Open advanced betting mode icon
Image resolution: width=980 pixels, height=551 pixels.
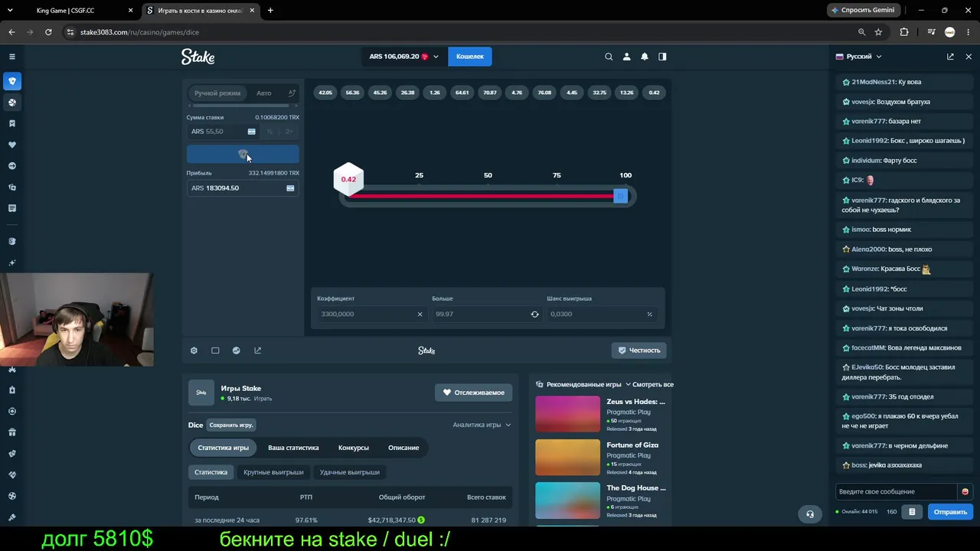(291, 93)
